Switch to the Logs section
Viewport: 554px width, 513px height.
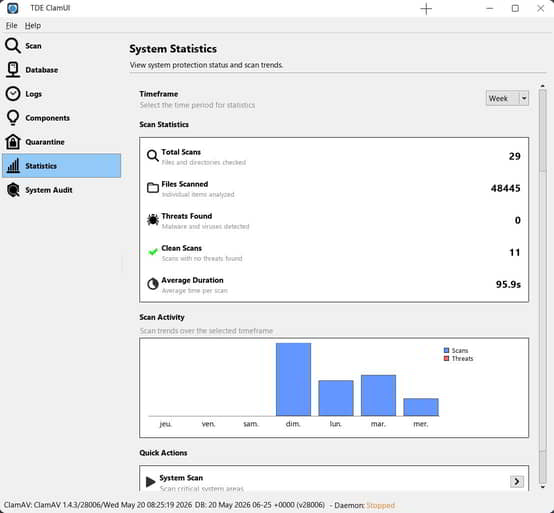pos(61,94)
